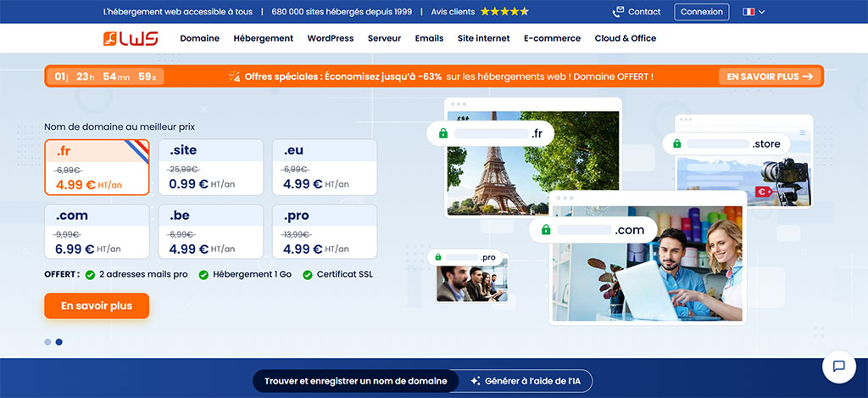Click the Contact phone icon
The height and width of the screenshot is (398, 868).
point(618,12)
